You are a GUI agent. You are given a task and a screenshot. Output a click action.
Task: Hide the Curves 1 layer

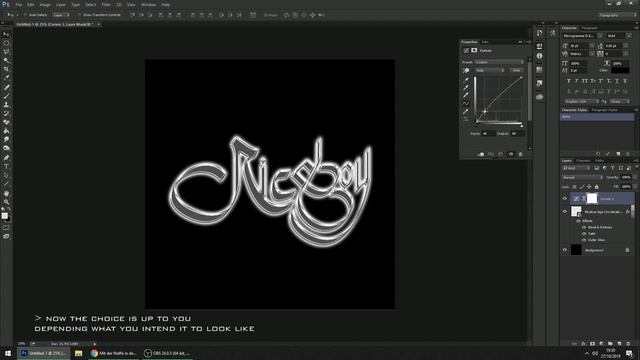(x=565, y=199)
